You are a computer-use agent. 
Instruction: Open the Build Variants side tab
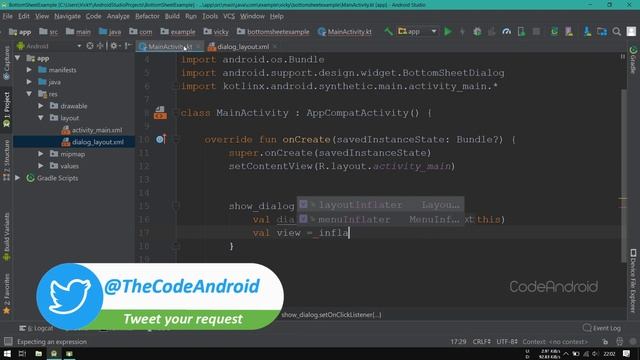click(7, 236)
